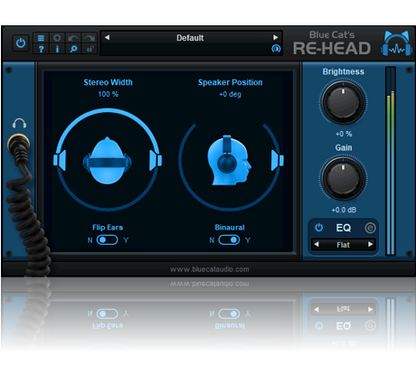The width and height of the screenshot is (416, 376).
Task: Click the right speaker on Stereo Width ring
Action: (x=155, y=160)
